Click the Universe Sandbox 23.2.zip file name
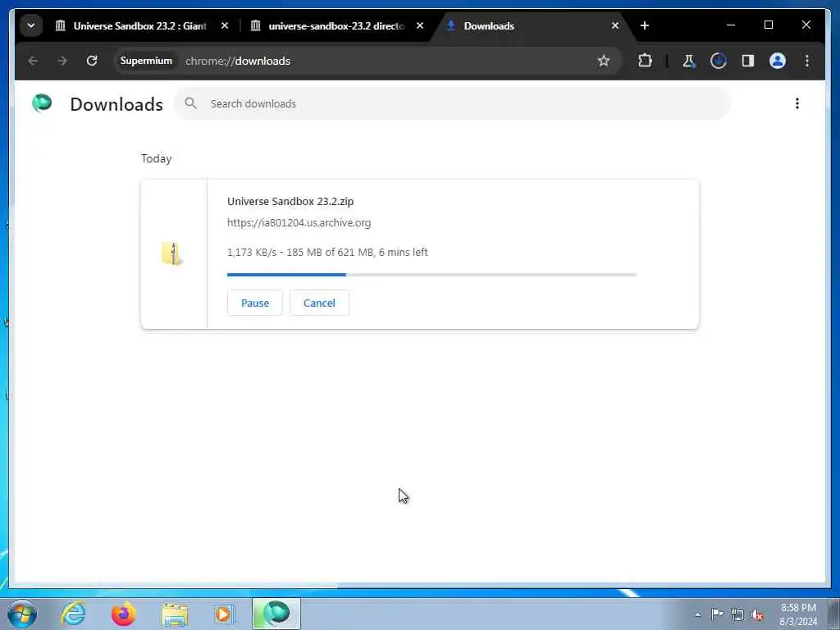 point(290,202)
